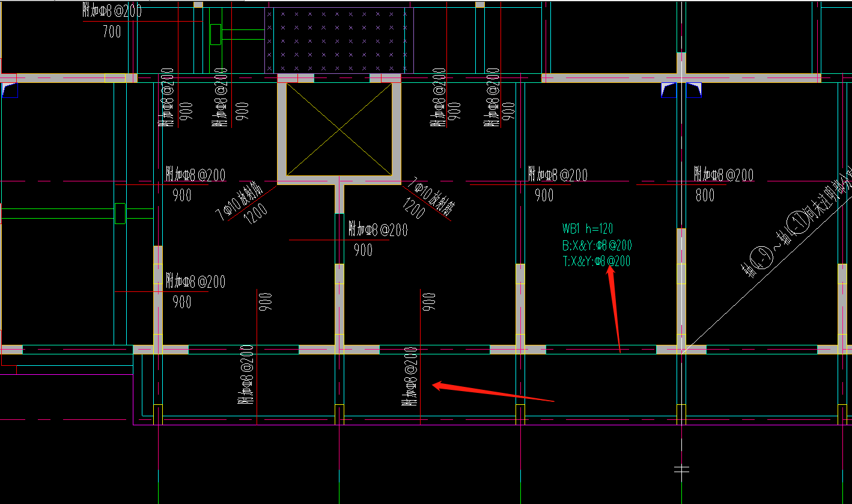852x504 pixels.
Task: Select the 800 dimension text
Action: pos(705,195)
